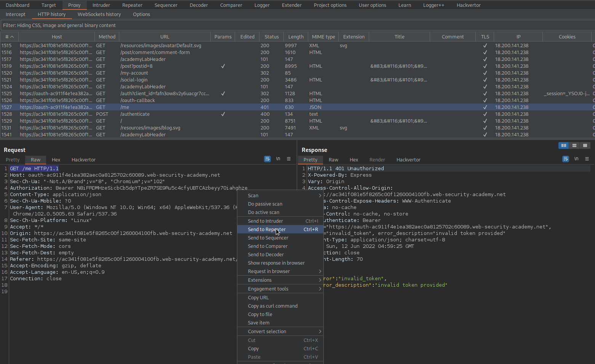The height and width of the screenshot is (364, 595).
Task: Select side-by-side layout icon
Action: [x=564, y=145]
